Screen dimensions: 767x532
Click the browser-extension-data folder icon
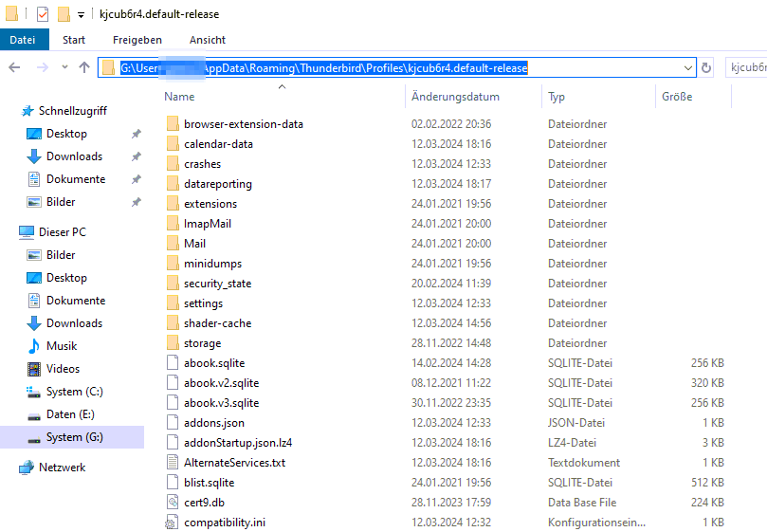tap(173, 124)
